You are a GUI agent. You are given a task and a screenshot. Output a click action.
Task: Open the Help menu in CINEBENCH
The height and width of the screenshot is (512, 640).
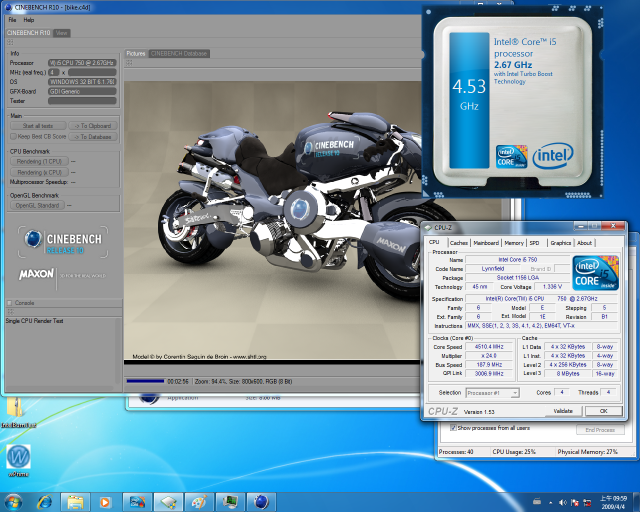29,20
